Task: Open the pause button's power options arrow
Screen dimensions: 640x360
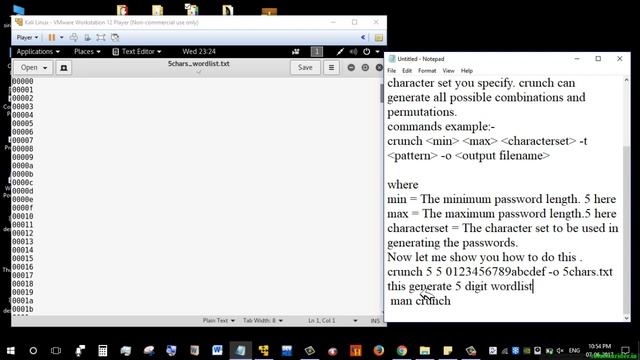Action: click(x=62, y=38)
